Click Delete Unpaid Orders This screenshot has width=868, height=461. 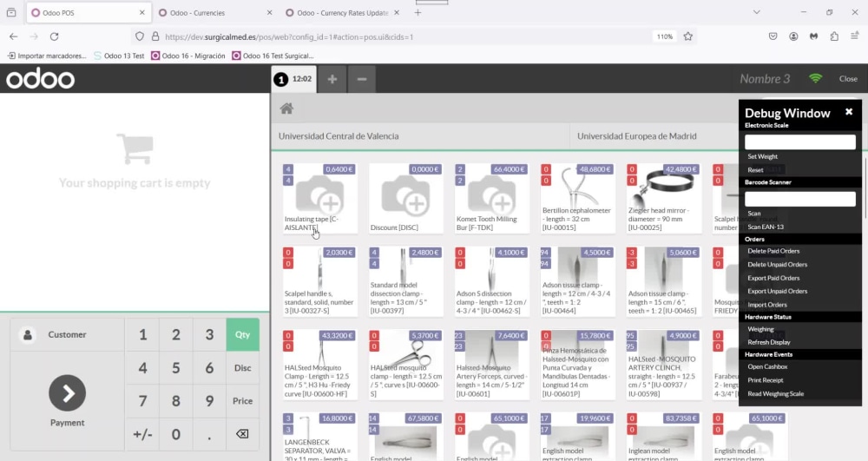point(777,265)
